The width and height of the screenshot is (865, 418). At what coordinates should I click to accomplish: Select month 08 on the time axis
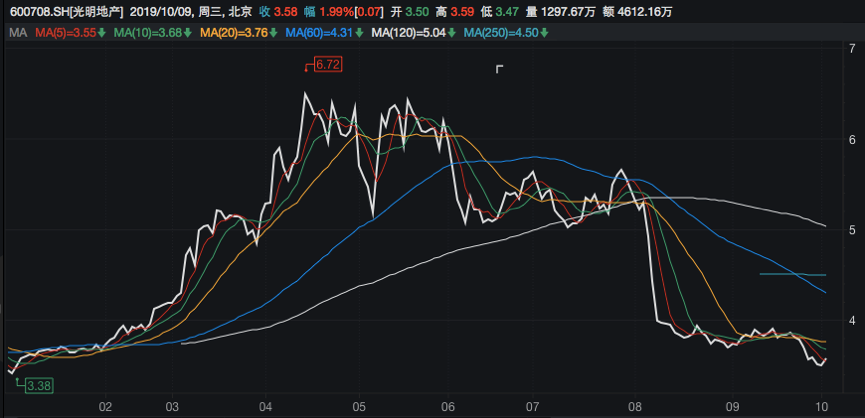click(x=636, y=406)
